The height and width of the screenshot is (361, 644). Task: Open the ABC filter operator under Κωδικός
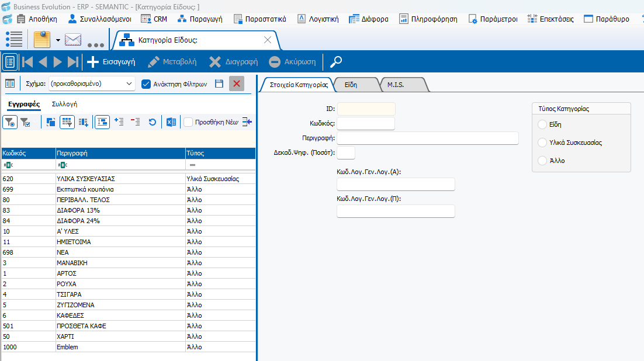[8, 165]
